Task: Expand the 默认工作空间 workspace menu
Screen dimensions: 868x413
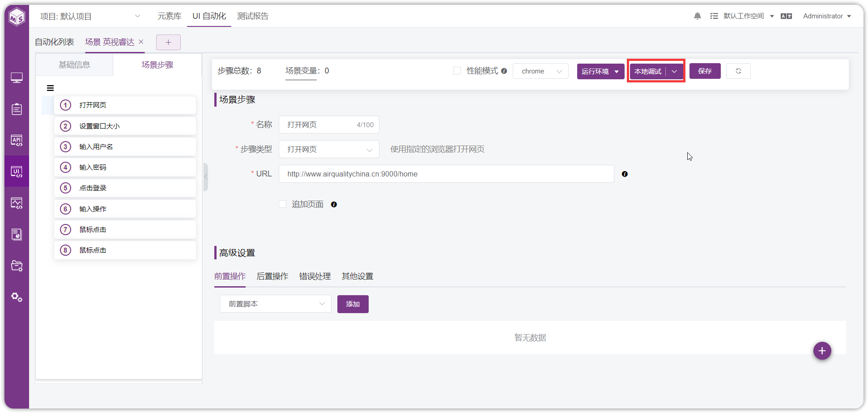Action: pos(749,16)
